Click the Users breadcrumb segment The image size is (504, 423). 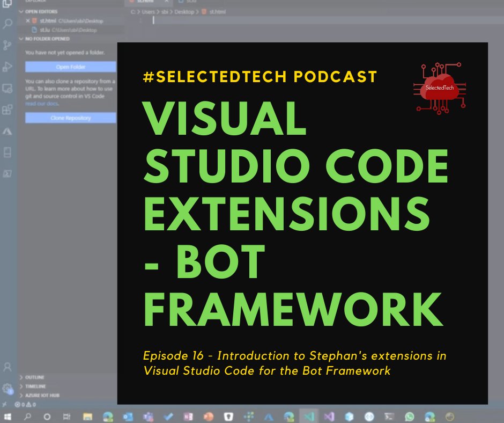tap(148, 12)
